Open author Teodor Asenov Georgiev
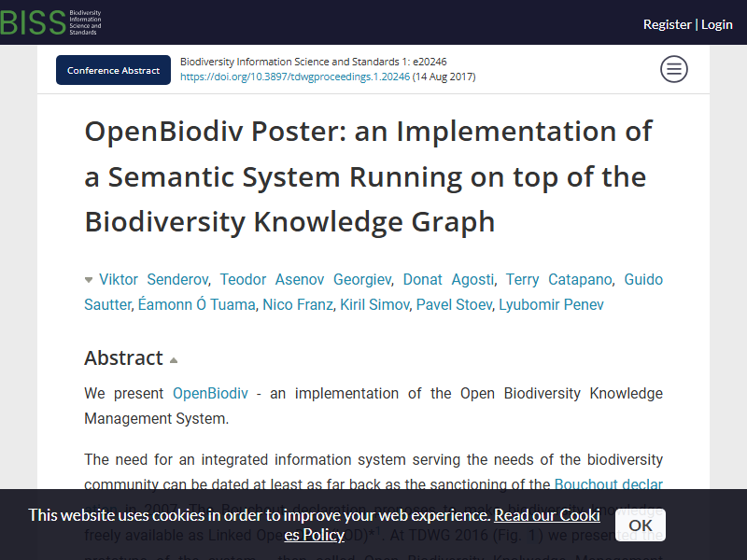 305,279
